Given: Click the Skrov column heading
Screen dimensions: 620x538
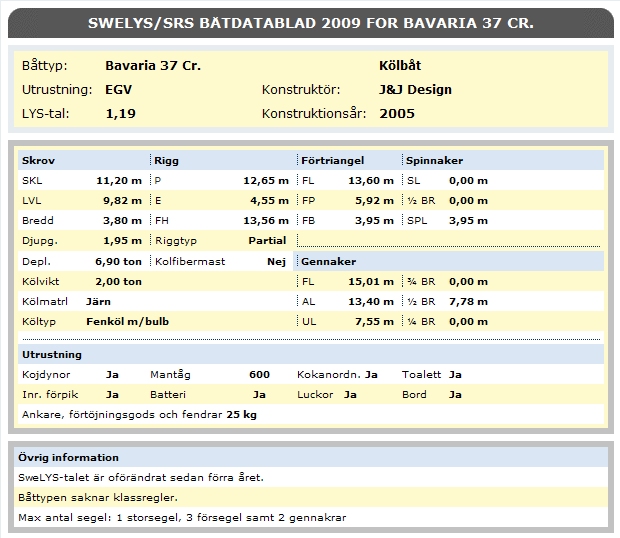Looking at the screenshot, I should point(38,160).
